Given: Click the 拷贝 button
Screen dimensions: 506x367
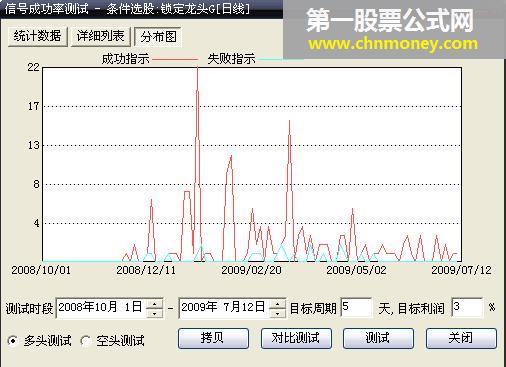Looking at the screenshot, I should coord(213,338).
